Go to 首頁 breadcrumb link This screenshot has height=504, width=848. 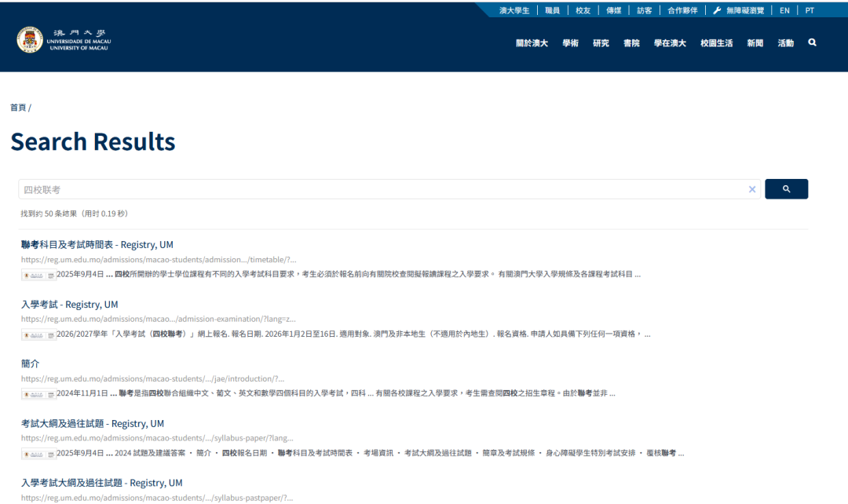17,108
